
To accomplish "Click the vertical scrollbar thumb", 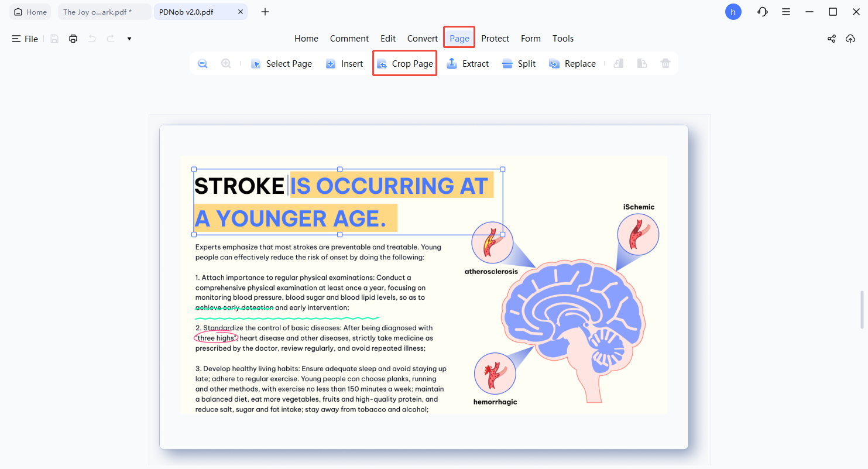I will [x=861, y=309].
